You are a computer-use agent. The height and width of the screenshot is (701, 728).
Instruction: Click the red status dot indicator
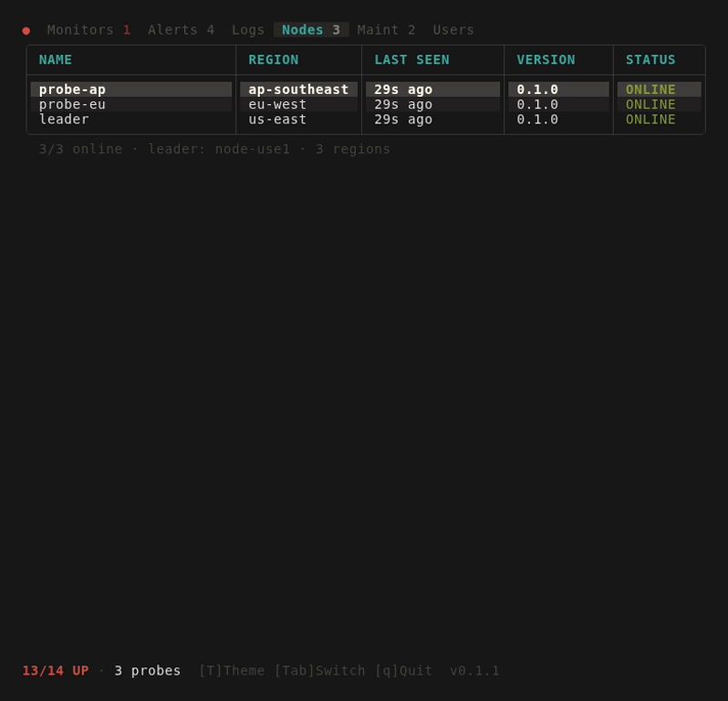[x=26, y=31]
